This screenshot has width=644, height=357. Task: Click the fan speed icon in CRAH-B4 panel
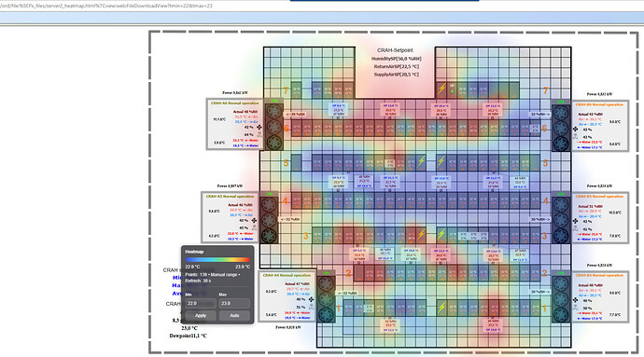click(x=576, y=300)
